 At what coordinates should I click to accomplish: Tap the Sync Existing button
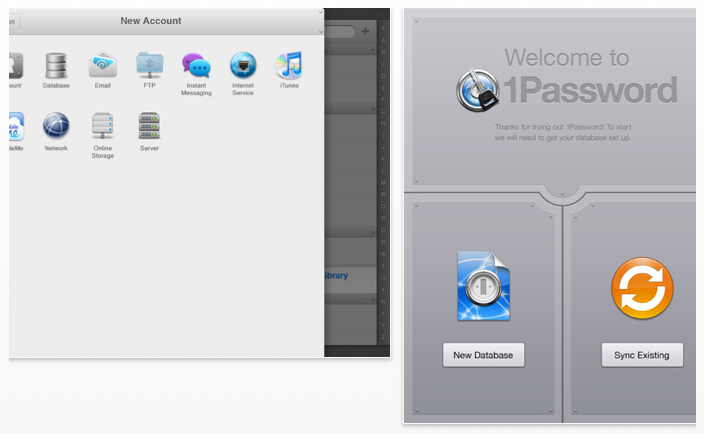point(642,355)
